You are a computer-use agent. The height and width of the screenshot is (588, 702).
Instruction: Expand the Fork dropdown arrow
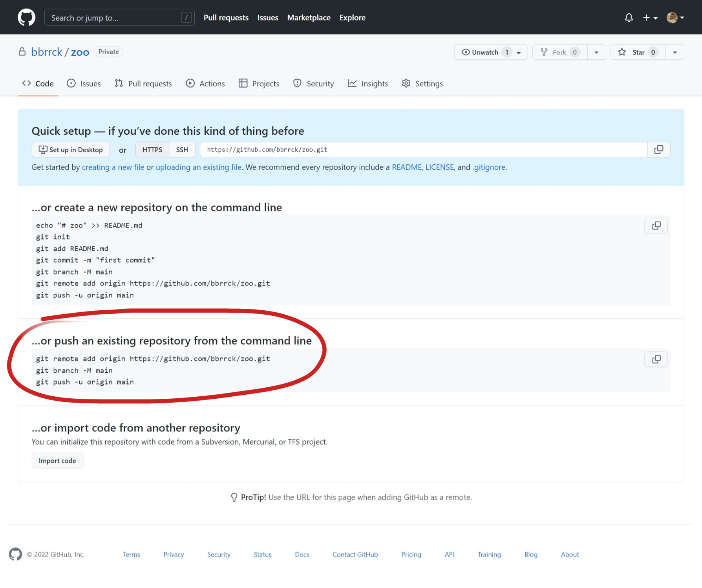coord(596,52)
